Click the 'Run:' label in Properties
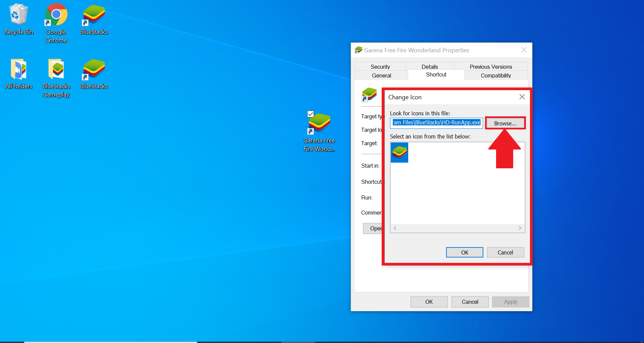Viewport: 644px width, 343px height. coord(367,198)
